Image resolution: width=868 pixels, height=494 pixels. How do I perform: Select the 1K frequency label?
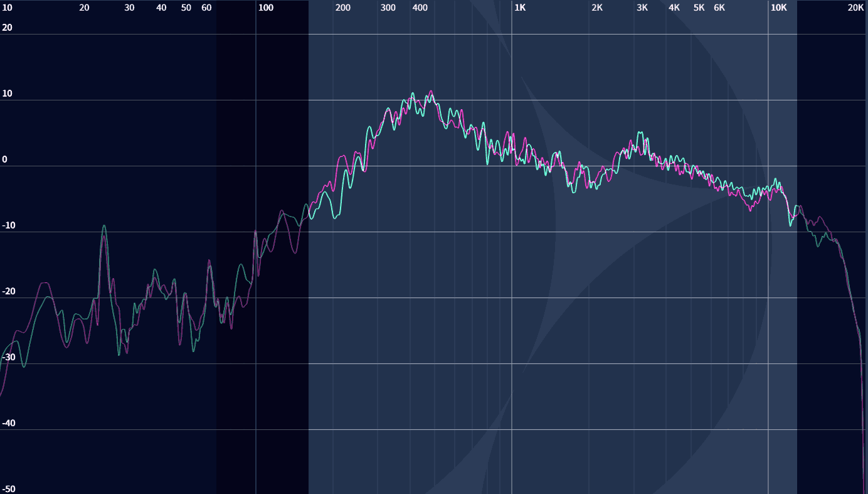pos(520,8)
